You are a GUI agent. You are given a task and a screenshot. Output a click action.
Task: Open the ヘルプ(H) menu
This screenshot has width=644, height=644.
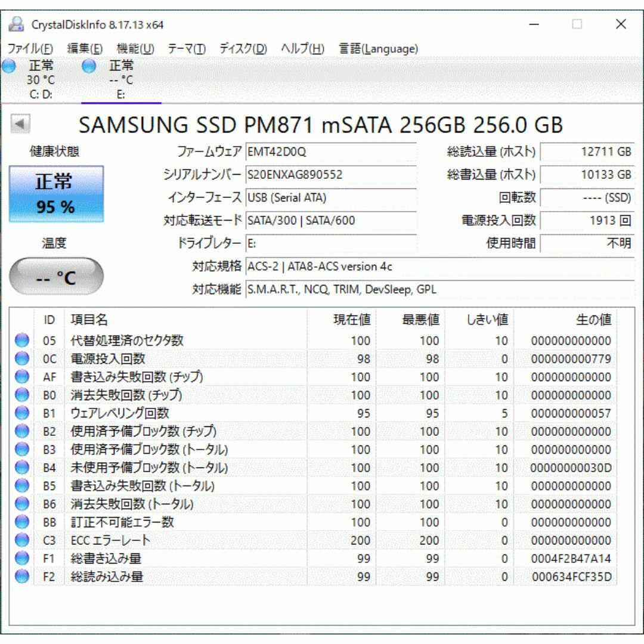tap(302, 48)
